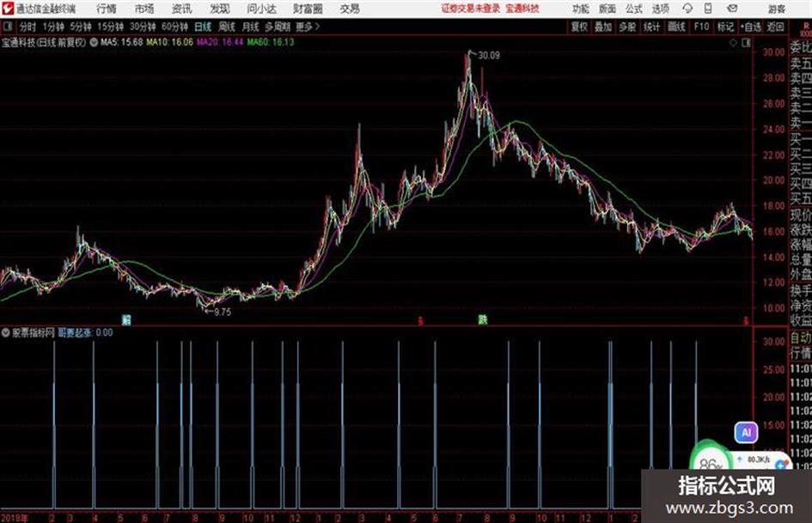Click the 标记 mark toolbar button
Viewport: 812px width, 523px height.
725,27
